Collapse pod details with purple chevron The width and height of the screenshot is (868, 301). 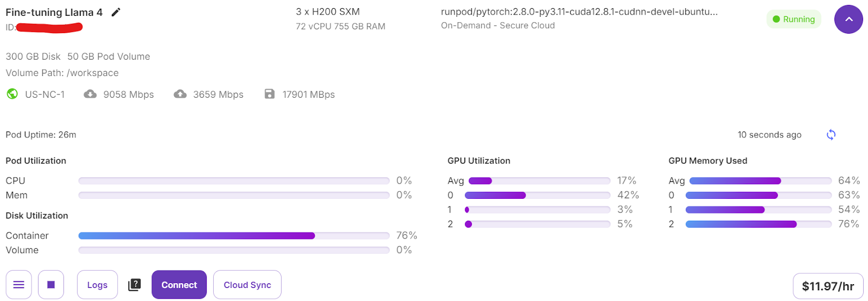pyautogui.click(x=848, y=19)
